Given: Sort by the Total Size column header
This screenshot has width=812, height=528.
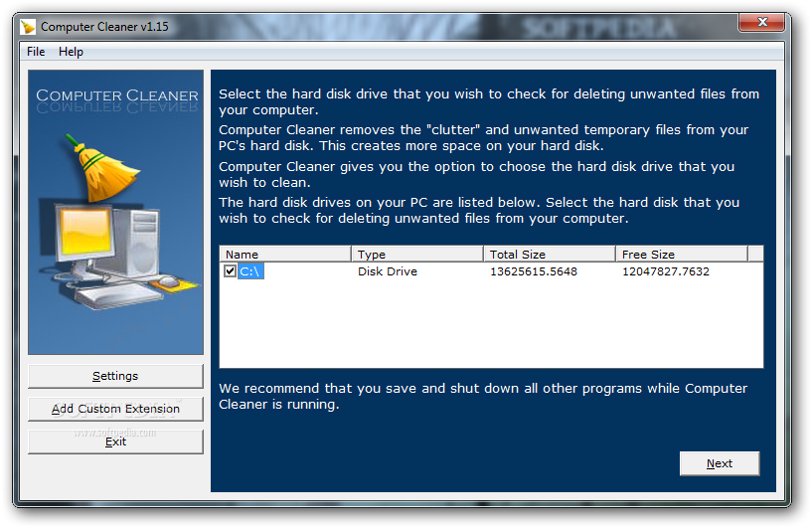Looking at the screenshot, I should (x=550, y=254).
